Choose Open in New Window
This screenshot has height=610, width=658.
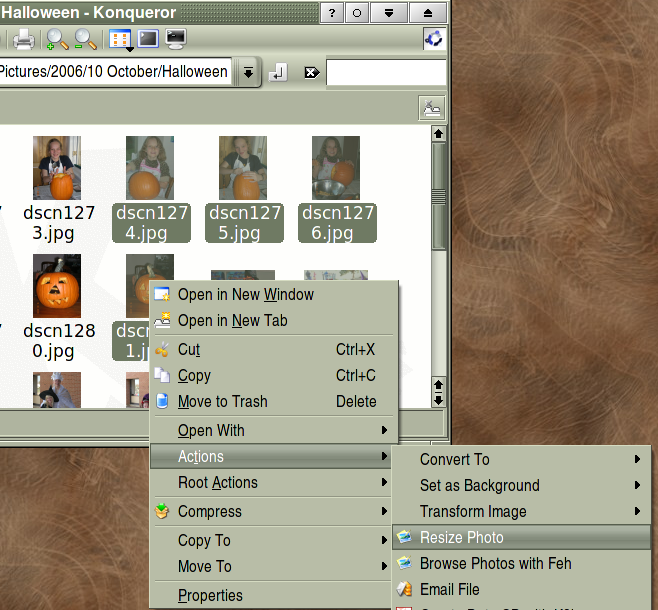(x=274, y=295)
